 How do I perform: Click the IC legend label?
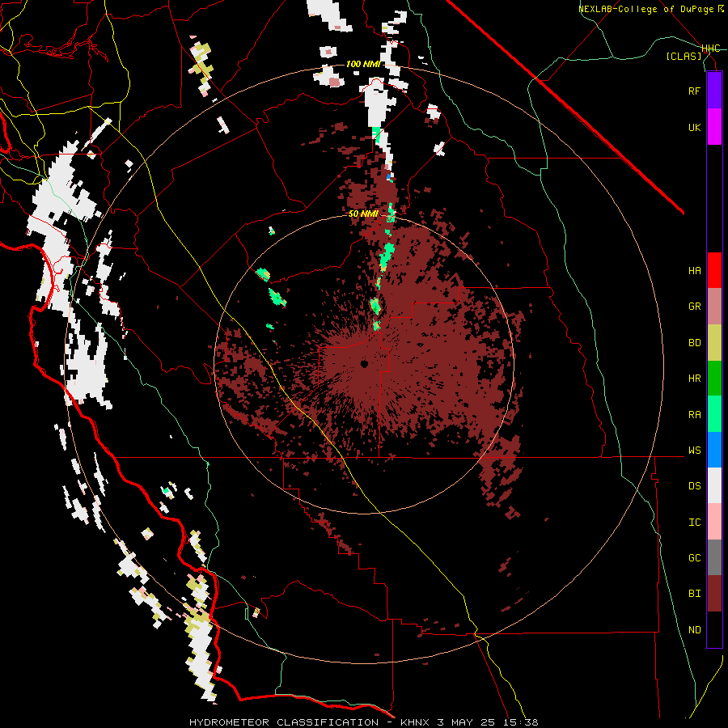click(694, 523)
